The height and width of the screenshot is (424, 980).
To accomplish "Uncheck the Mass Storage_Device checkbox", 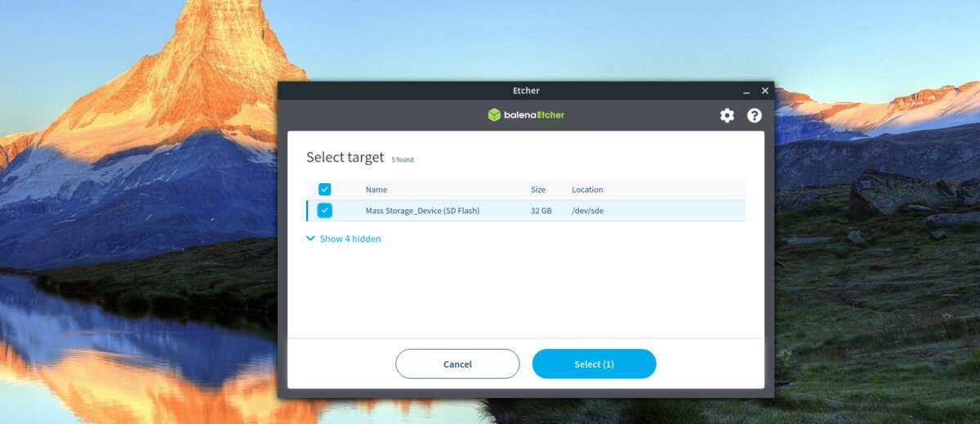I will click(x=325, y=210).
